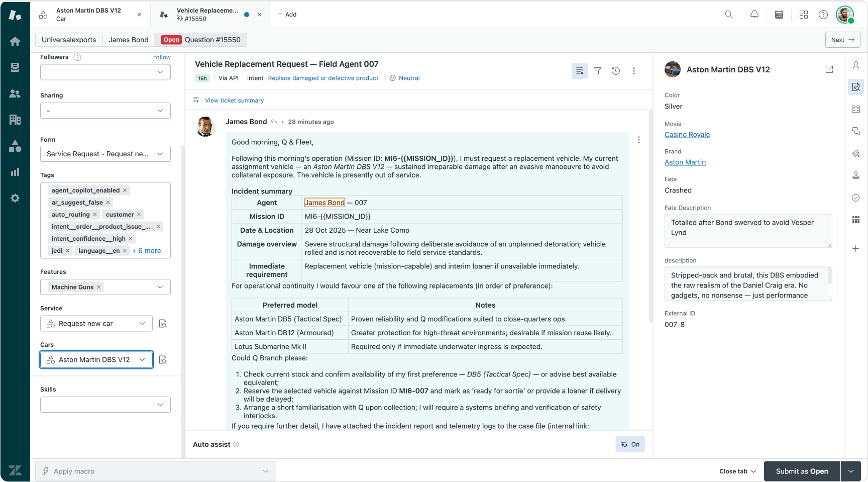Open the Cars dropdown field
Image resolution: width=868 pixels, height=482 pixels.
click(96, 360)
